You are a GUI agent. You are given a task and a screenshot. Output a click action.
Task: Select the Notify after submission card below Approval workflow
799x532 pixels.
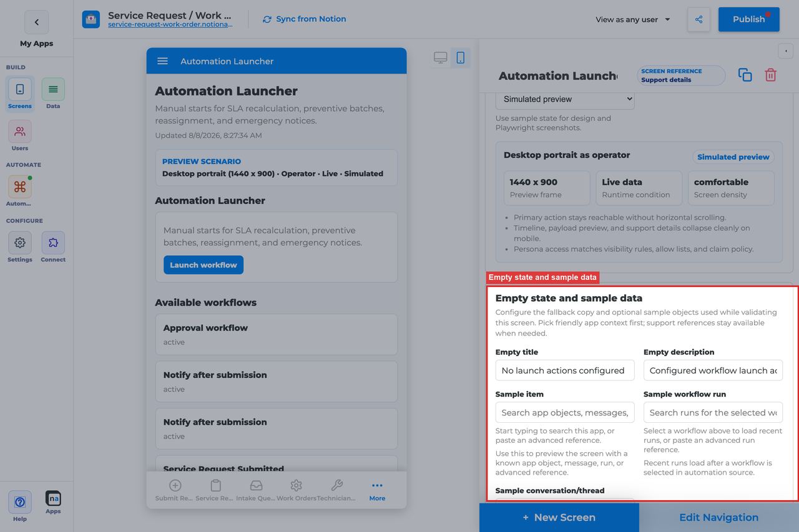pos(277,382)
